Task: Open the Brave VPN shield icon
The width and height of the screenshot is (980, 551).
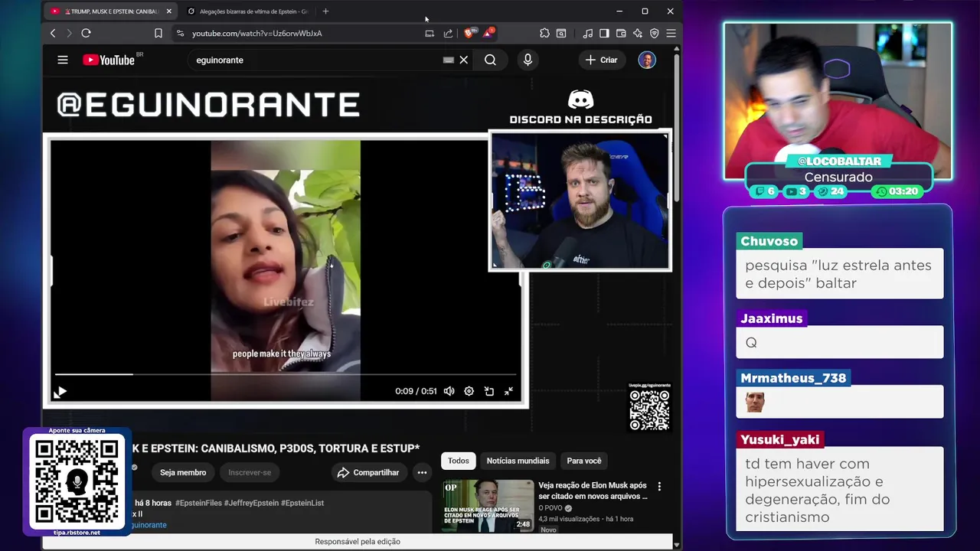Action: click(x=655, y=33)
